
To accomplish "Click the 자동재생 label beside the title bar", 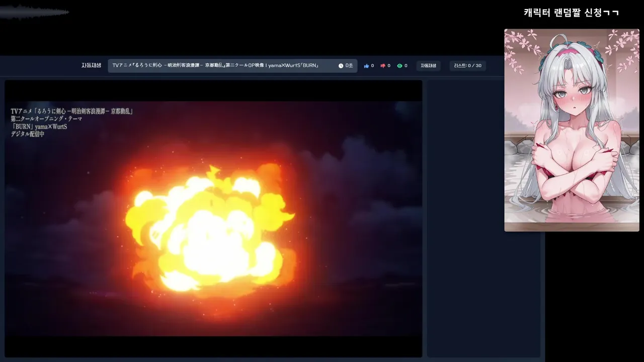I will click(x=91, y=65).
